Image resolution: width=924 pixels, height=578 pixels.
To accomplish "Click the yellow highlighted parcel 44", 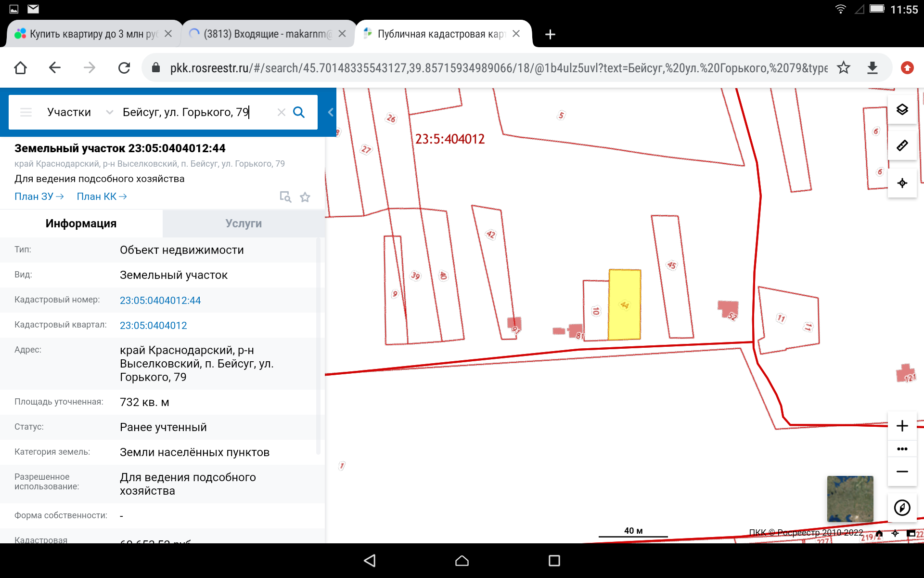I will pyautogui.click(x=624, y=305).
